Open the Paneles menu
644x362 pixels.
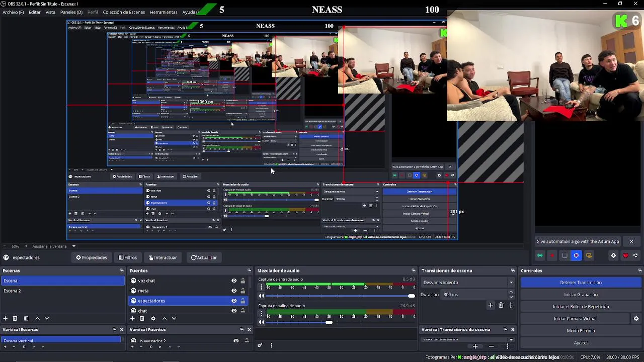71,12
